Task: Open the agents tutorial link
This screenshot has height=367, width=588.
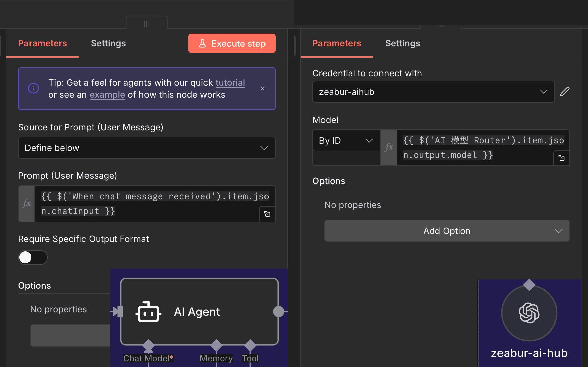Action: tap(230, 83)
